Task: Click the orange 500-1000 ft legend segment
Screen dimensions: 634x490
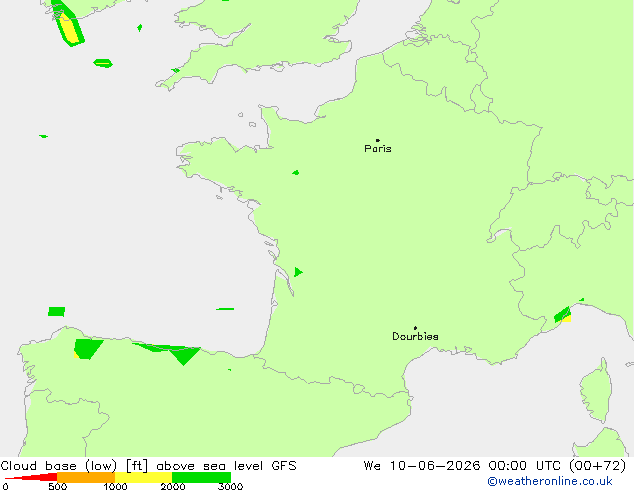Action: pyautogui.click(x=86, y=477)
